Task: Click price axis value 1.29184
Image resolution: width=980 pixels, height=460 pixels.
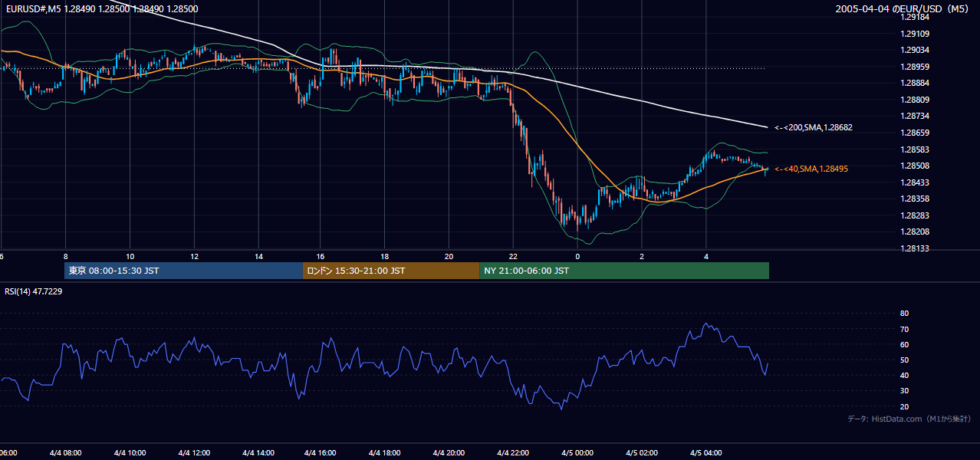Action: tap(916, 16)
